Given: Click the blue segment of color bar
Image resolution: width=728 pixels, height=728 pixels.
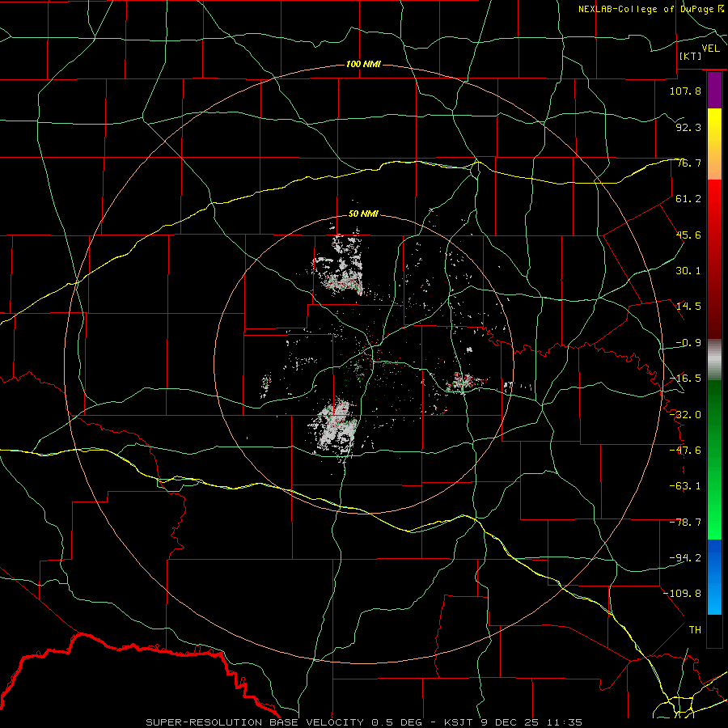Looking at the screenshot, I should click(x=714, y=577).
